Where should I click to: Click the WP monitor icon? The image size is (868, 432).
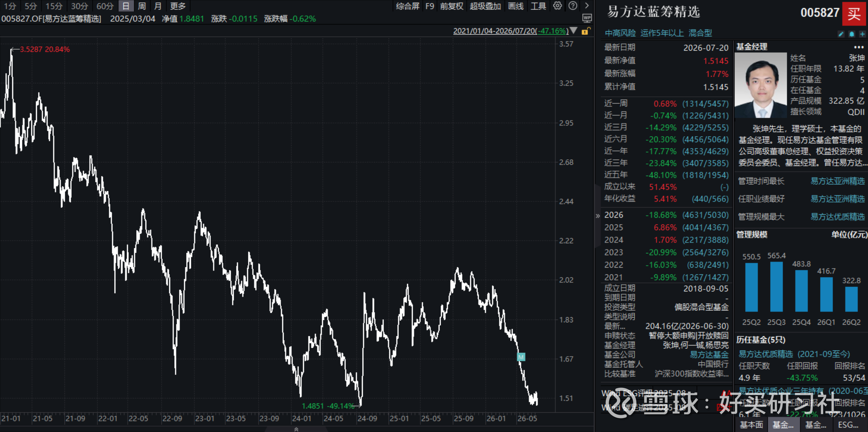click(587, 18)
